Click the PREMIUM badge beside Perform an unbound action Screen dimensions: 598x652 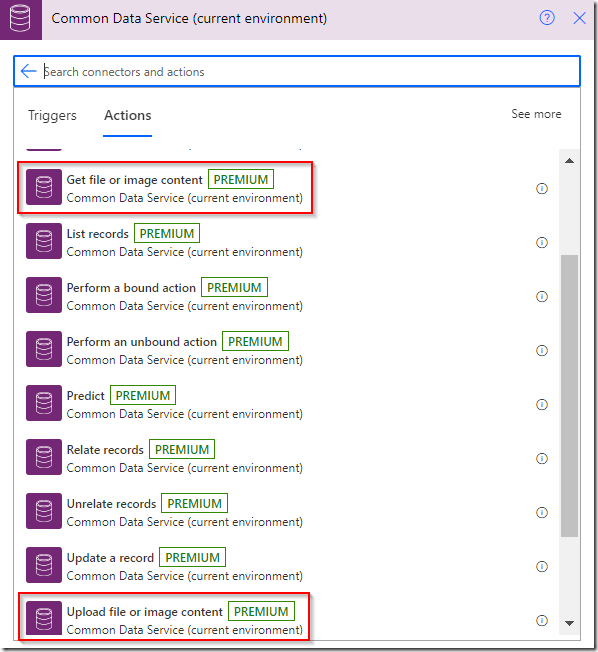point(255,341)
